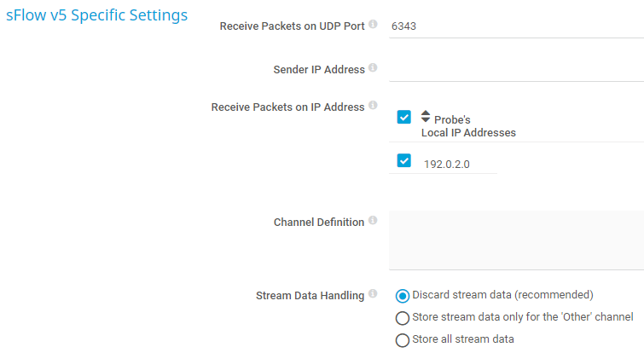Click help icon beside Stream Data Handling
The height and width of the screenshot is (353, 644).
[x=374, y=295]
